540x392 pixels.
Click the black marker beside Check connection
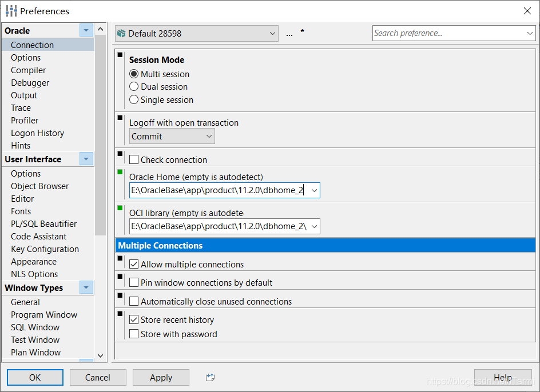[120, 154]
